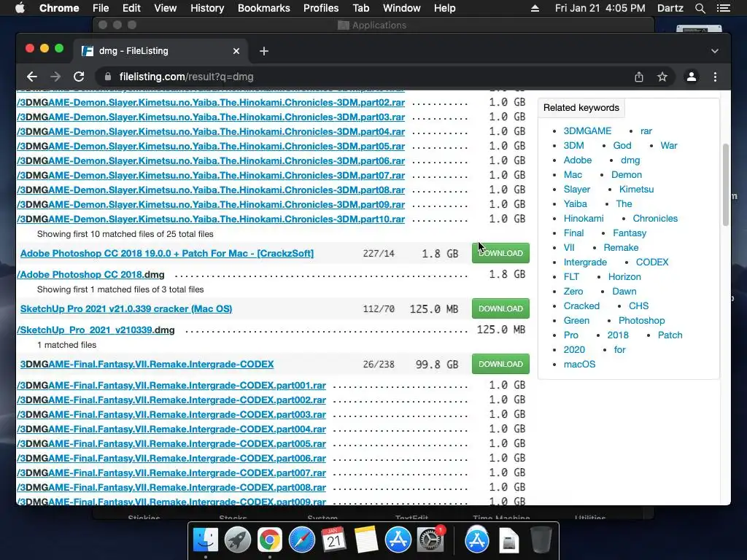Open the Profiles menu
This screenshot has width=747, height=560.
[321, 8]
